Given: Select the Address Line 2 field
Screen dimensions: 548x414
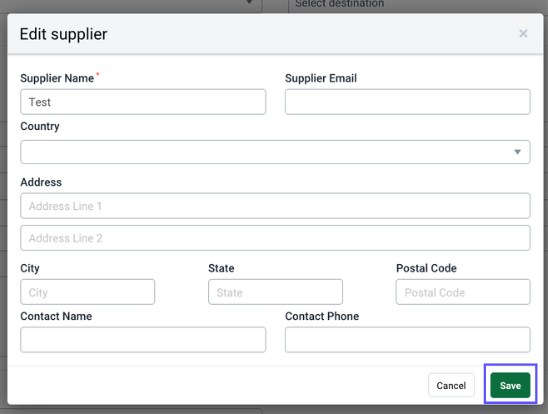Looking at the screenshot, I should point(275,238).
